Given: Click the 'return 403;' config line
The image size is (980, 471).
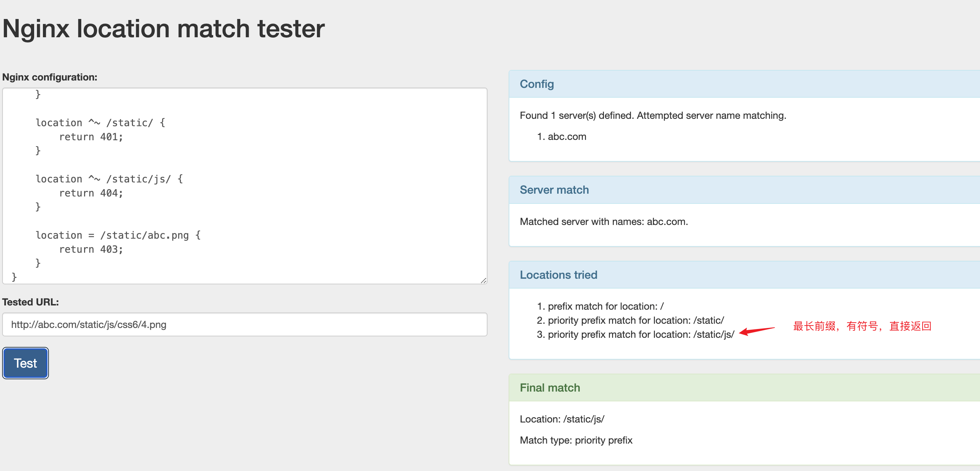Looking at the screenshot, I should click(91, 249).
